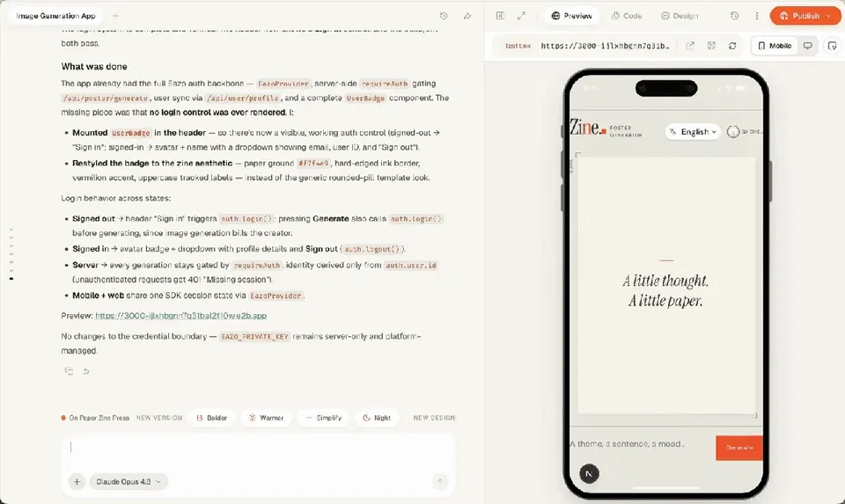Click the EAZO_PRIVATE_KEY code snippet

pyautogui.click(x=255, y=337)
